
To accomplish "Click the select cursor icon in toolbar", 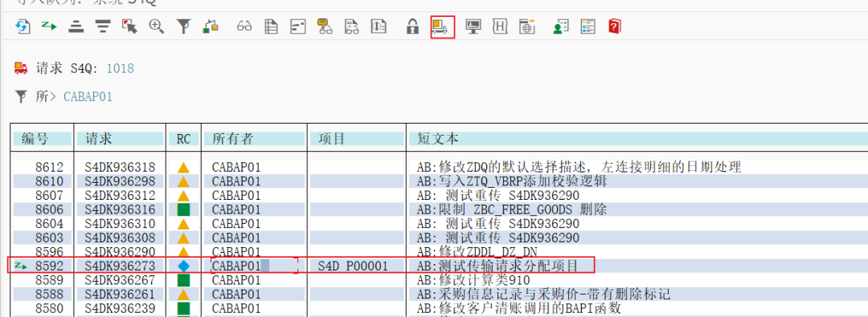I will 129,26.
